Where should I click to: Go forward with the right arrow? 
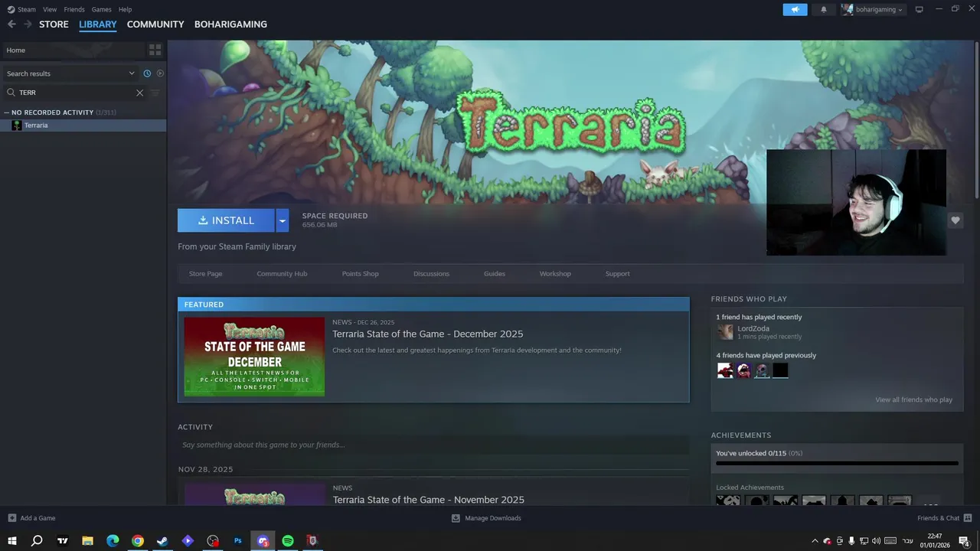click(x=28, y=24)
